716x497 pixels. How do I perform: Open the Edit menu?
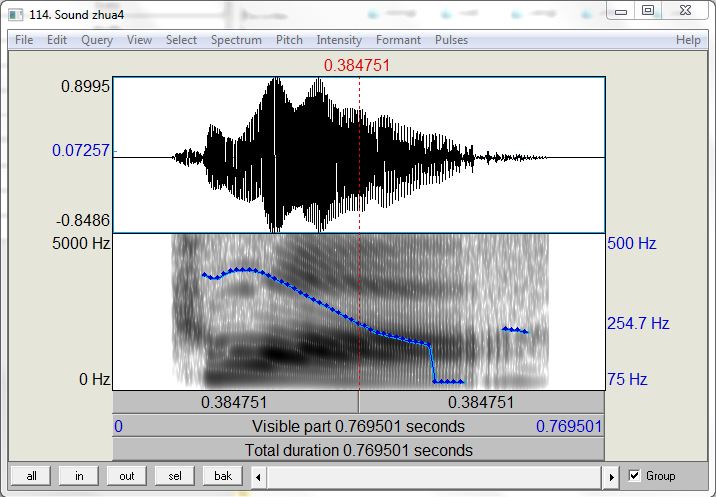[x=57, y=40]
